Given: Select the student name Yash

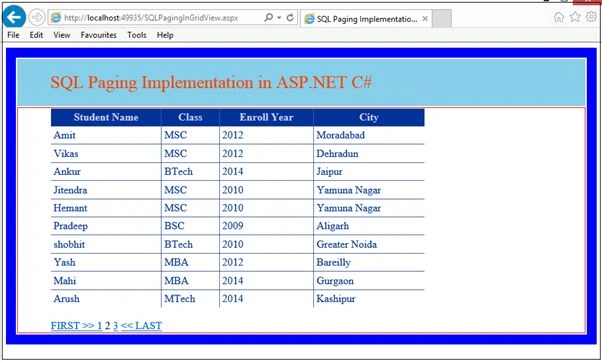Looking at the screenshot, I should 64,263.
